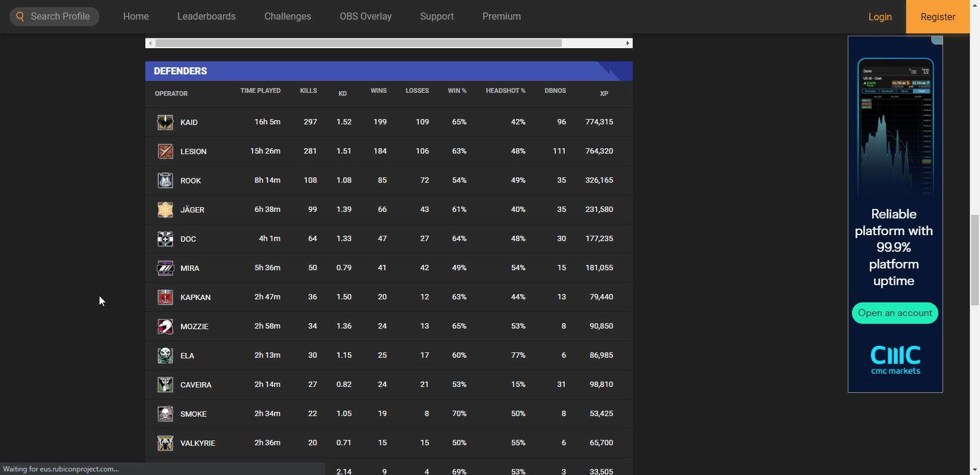
Task: Click the Caveira operator icon
Action: coord(165,385)
